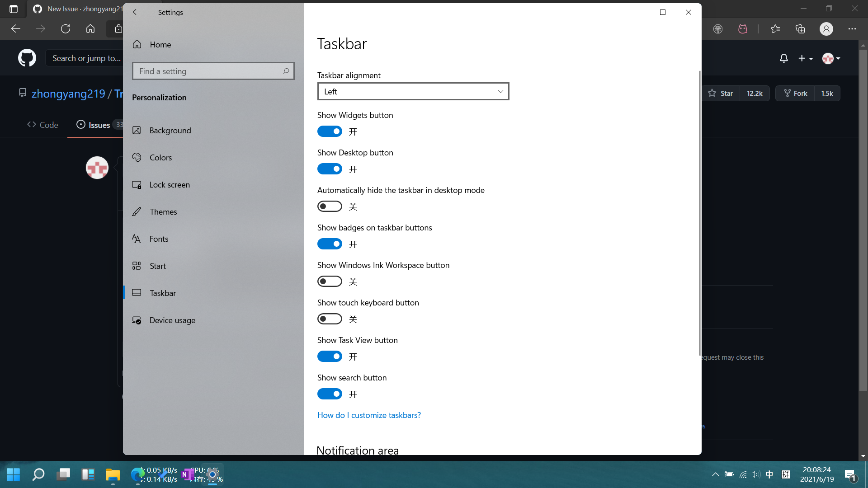868x488 pixels.
Task: Open Task View on taskbar
Action: [63, 474]
